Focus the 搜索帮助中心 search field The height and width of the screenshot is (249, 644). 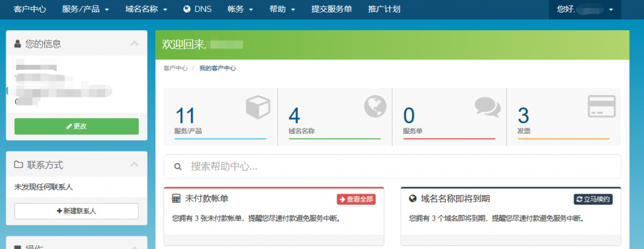[392, 167]
